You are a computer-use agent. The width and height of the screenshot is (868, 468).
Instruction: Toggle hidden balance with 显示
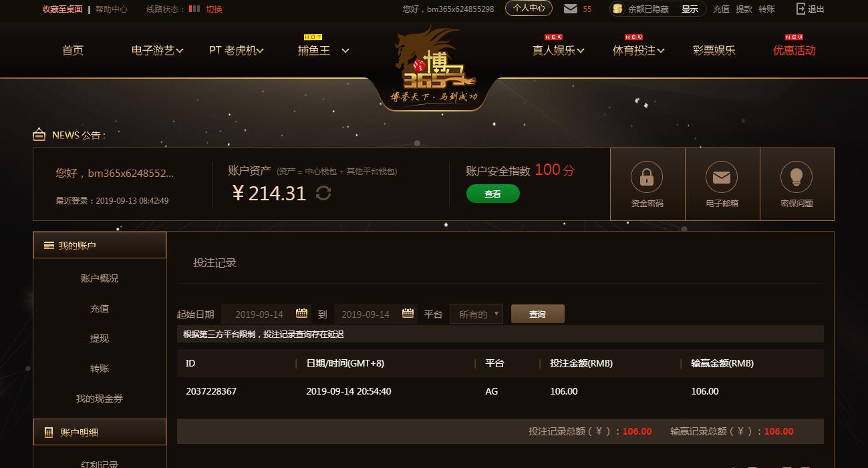690,9
